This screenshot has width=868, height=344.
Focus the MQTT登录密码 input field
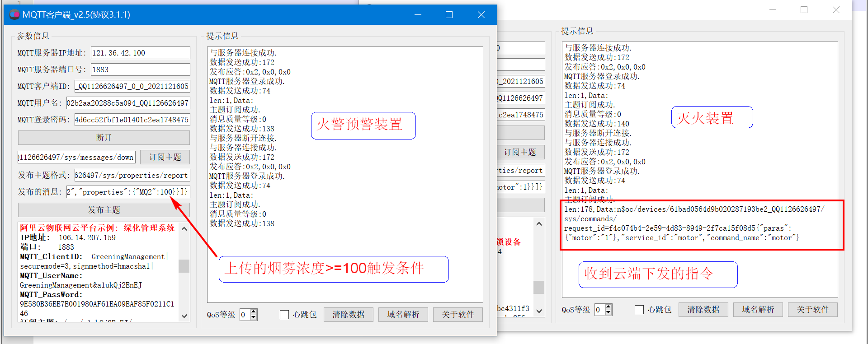132,120
